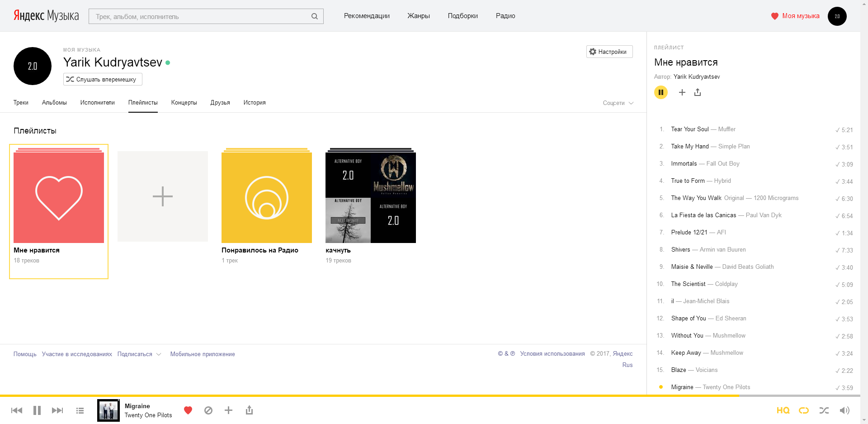Click Voicians artist name in tracklist
868x424 pixels.
707,370
